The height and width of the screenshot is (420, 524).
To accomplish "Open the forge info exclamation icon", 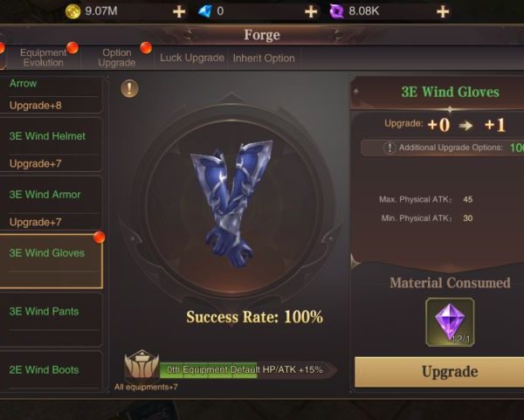I will pyautogui.click(x=129, y=88).
